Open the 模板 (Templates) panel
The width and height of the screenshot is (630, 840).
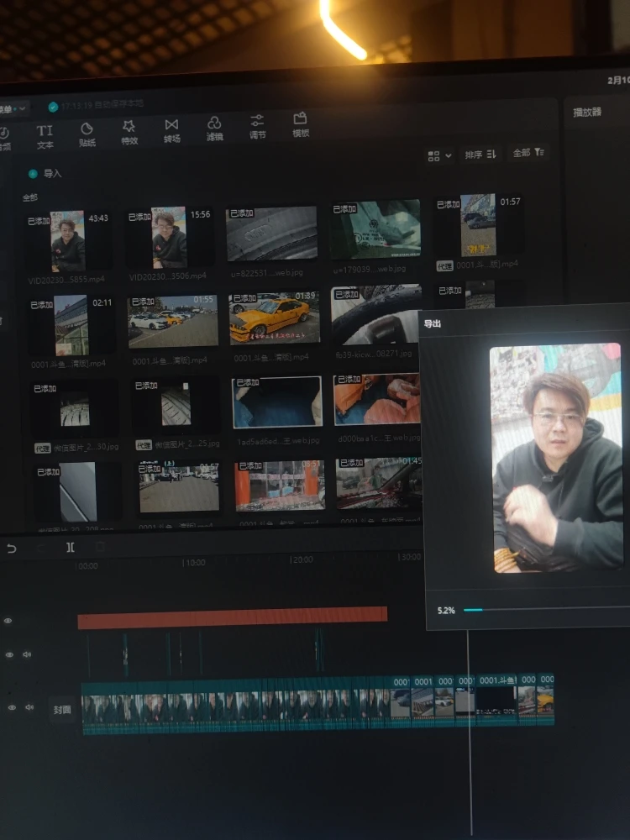pos(300,125)
